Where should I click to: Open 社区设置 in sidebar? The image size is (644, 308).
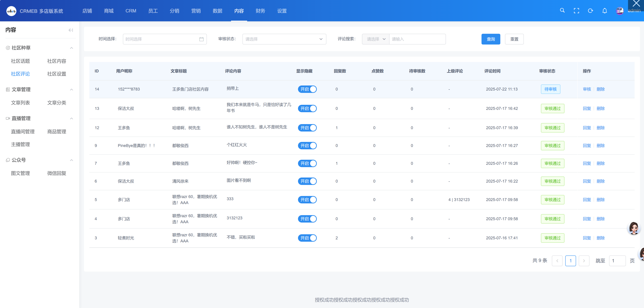57,74
